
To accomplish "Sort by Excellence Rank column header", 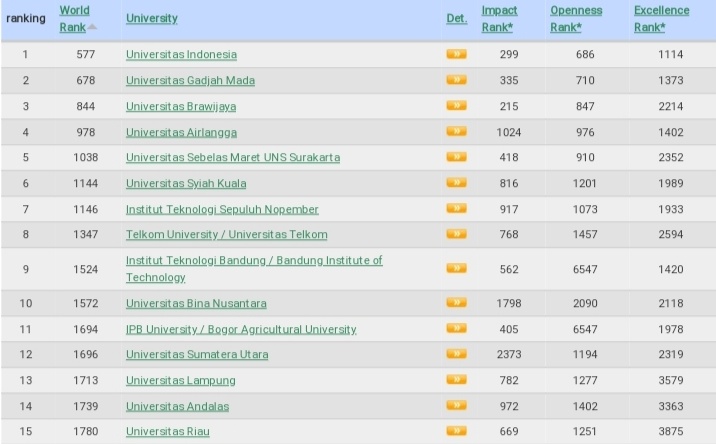I will pos(661,19).
